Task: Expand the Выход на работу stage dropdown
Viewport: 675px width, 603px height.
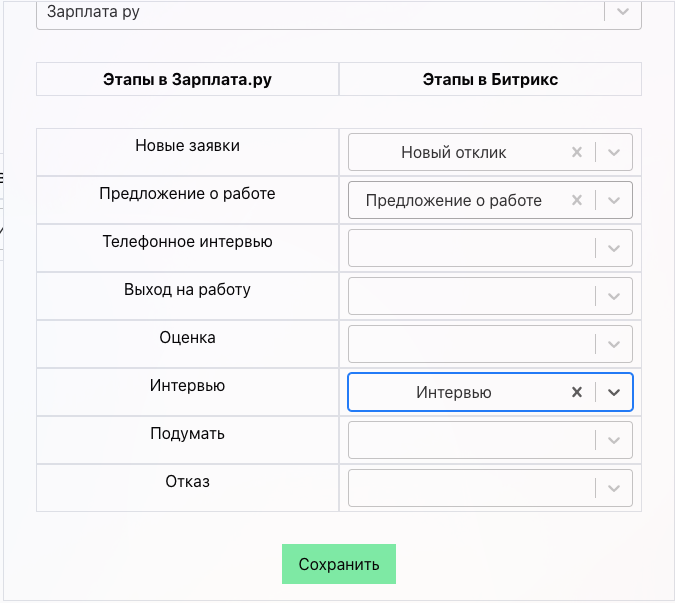Action: [614, 296]
